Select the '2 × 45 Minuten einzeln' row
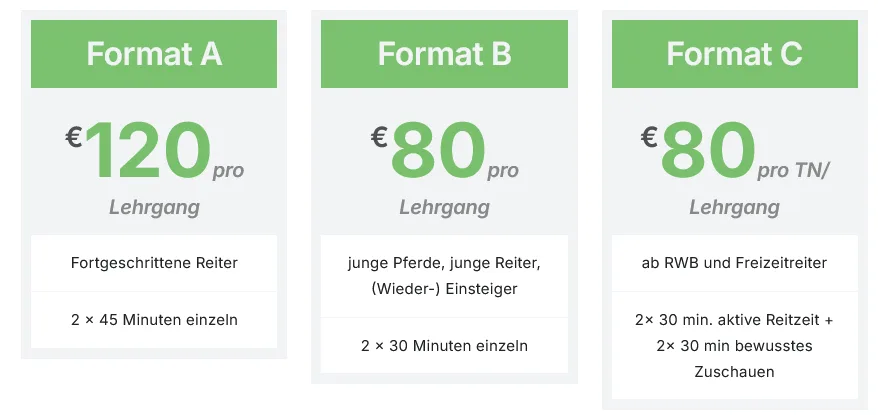This screenshot has width=878, height=415. pos(154,320)
